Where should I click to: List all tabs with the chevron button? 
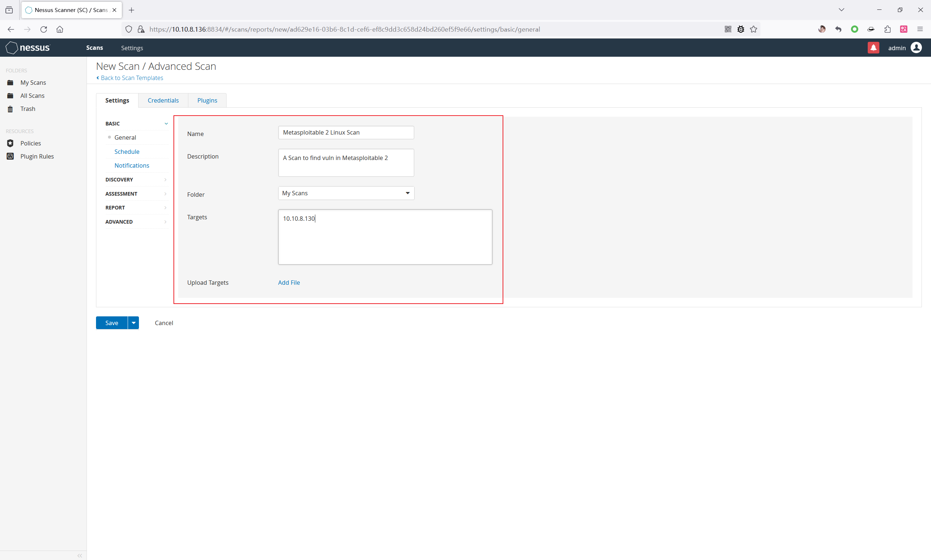tap(842, 10)
